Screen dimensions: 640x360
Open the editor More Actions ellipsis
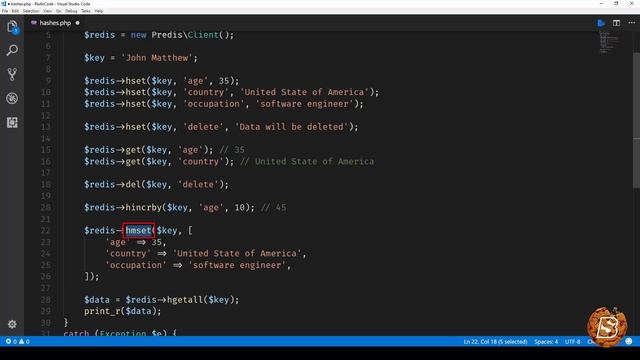pyautogui.click(x=631, y=23)
